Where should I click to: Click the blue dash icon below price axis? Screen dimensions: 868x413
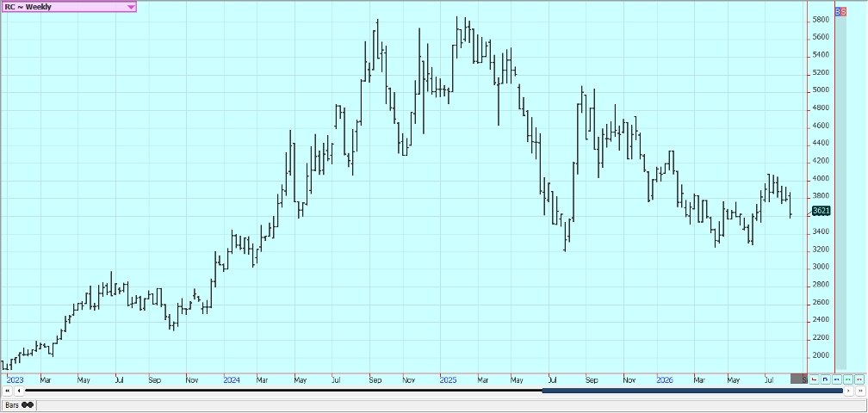coord(836,379)
